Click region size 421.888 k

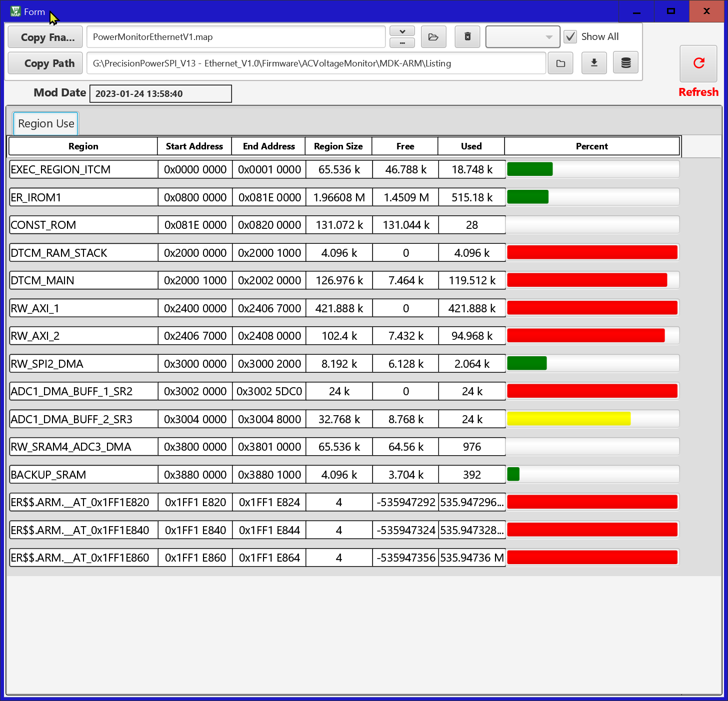[x=339, y=308]
